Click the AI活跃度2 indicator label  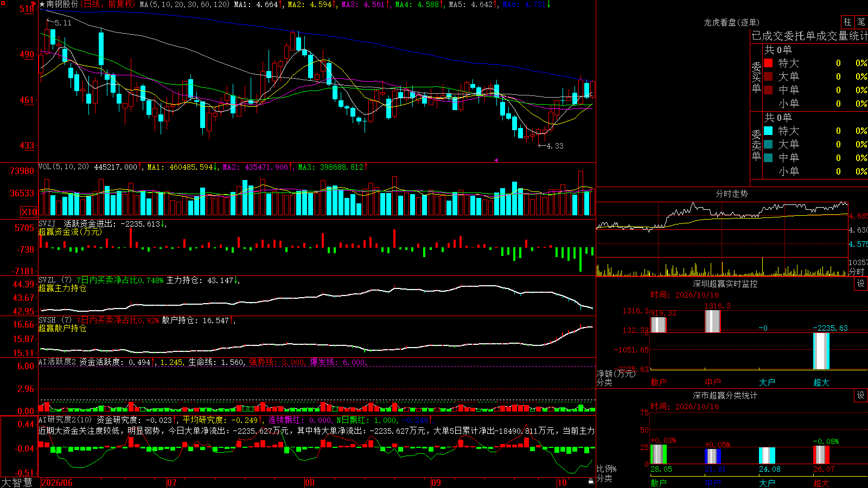click(x=58, y=362)
